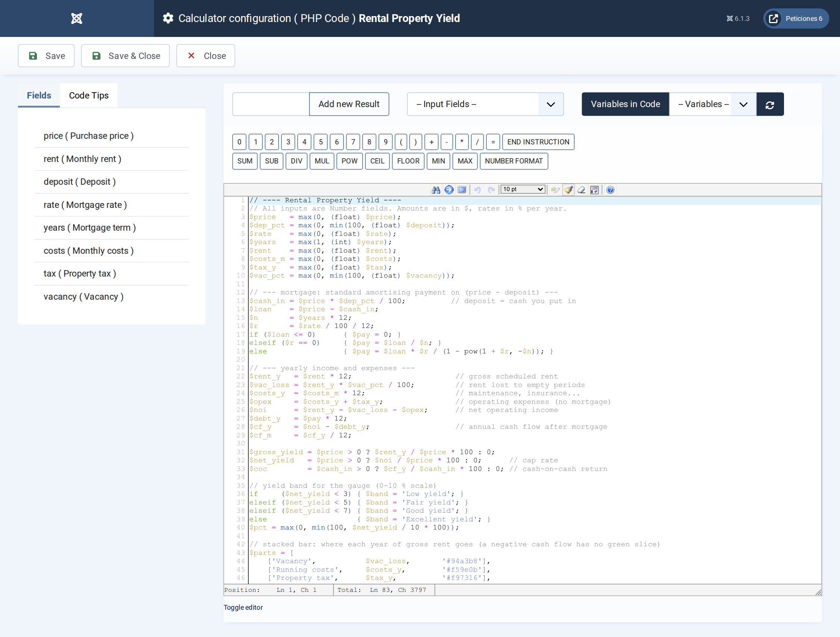Open editor help question mark icon
The height and width of the screenshot is (637, 840).
pos(610,190)
